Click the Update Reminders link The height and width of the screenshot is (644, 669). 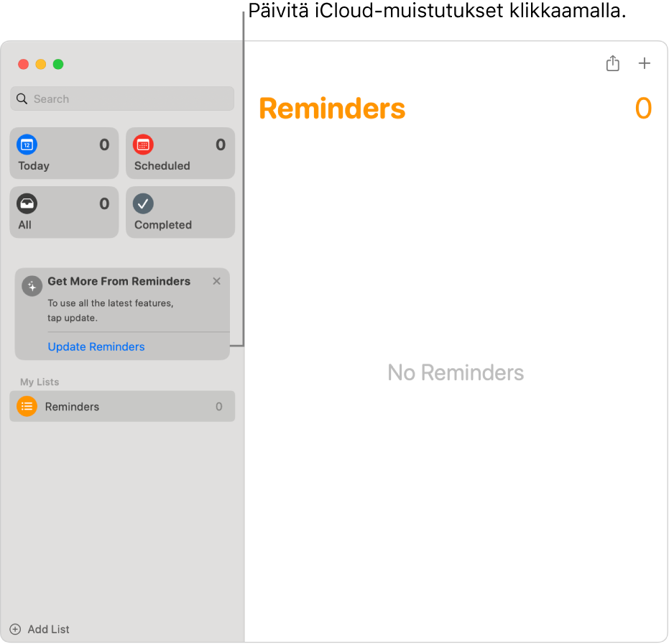point(96,346)
